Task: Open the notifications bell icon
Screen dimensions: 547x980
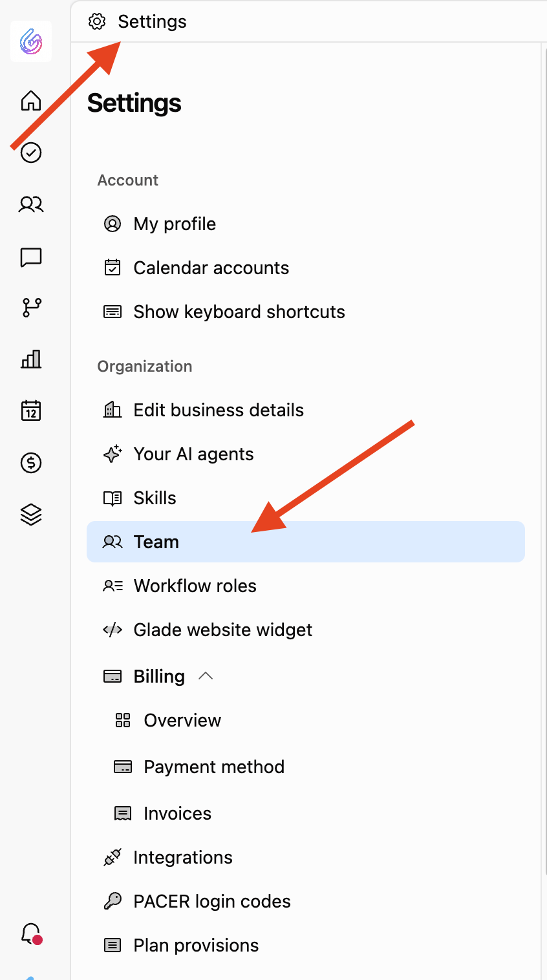Action: pyautogui.click(x=31, y=934)
